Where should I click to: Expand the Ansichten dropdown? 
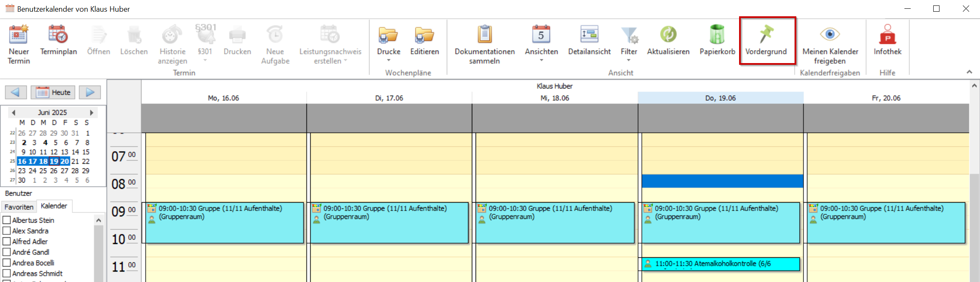pyautogui.click(x=541, y=61)
